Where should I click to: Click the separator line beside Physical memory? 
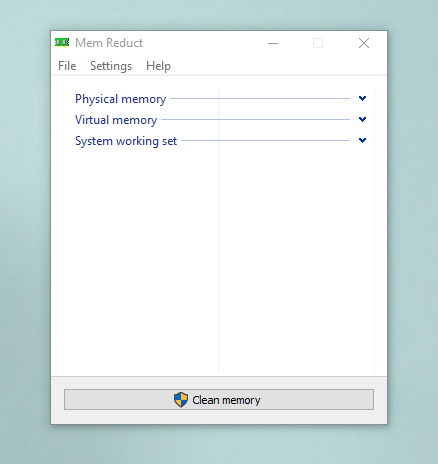tap(260, 99)
